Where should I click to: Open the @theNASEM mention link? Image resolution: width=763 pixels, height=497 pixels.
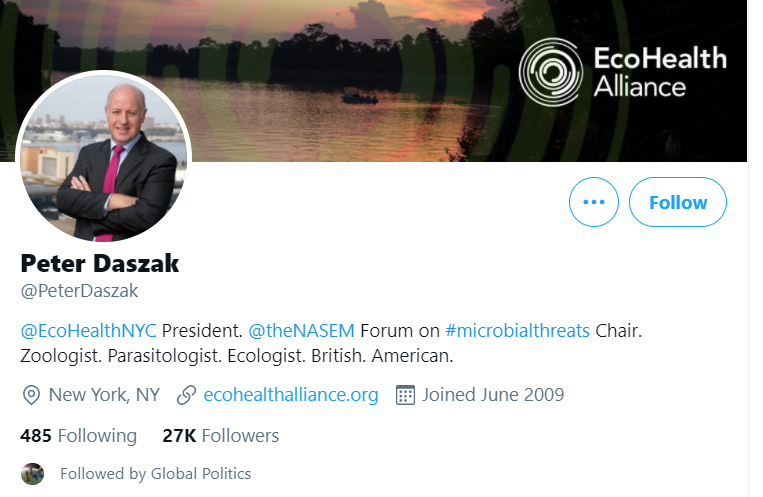pos(301,331)
